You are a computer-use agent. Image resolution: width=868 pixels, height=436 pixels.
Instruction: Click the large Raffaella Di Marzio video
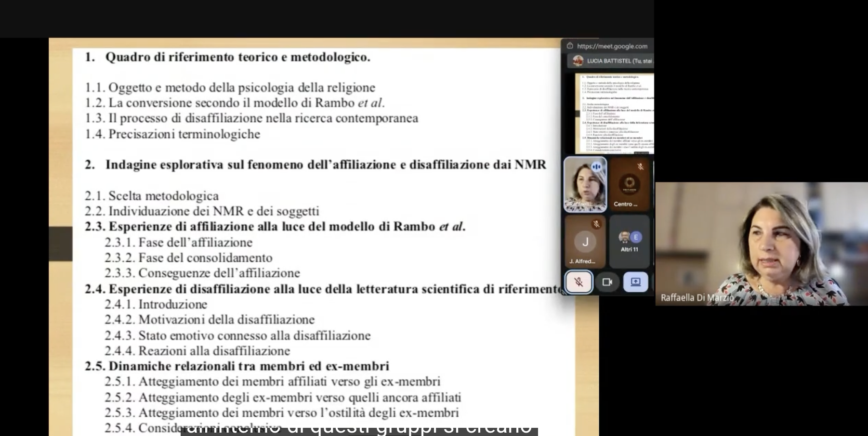[761, 244]
